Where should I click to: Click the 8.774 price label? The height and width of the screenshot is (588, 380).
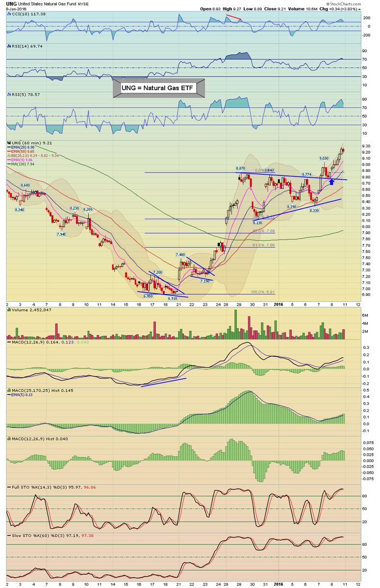tap(307, 174)
